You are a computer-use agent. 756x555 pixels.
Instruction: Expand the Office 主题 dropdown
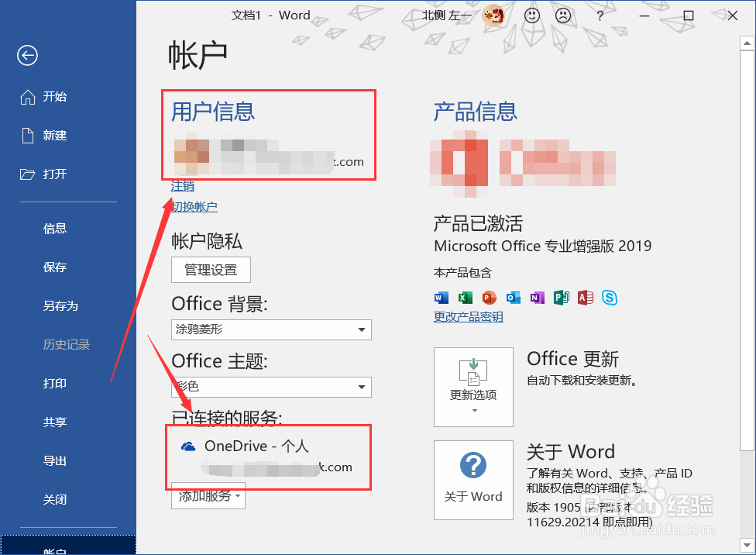271,387
